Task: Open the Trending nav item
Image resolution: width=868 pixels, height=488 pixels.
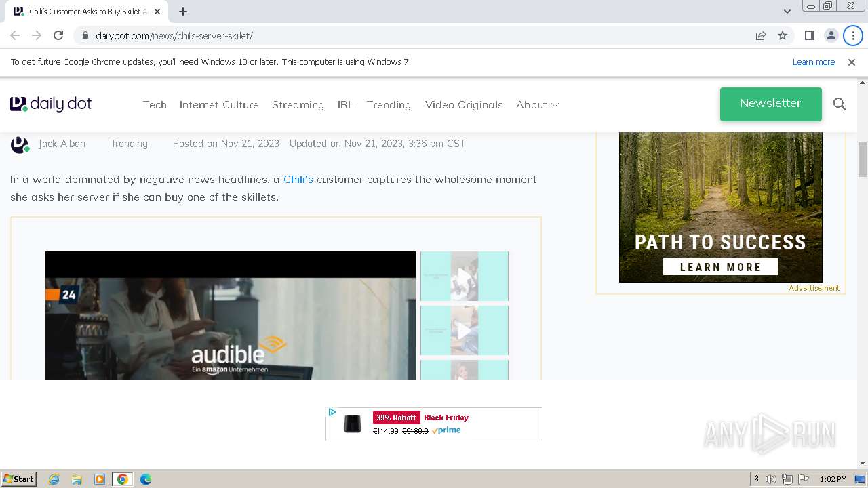Action: click(389, 104)
